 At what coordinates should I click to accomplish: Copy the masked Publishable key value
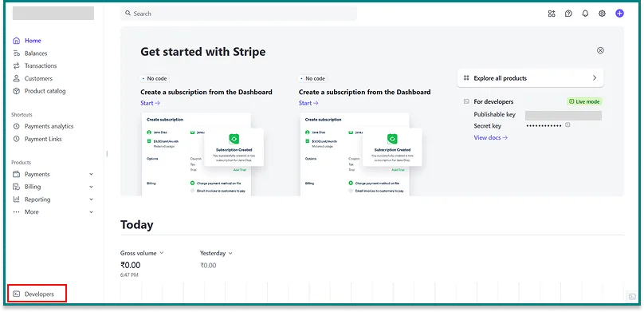[x=563, y=116]
